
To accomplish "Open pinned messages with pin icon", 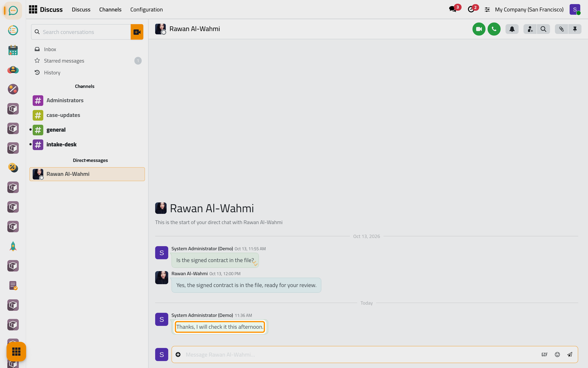I will pyautogui.click(x=575, y=29).
